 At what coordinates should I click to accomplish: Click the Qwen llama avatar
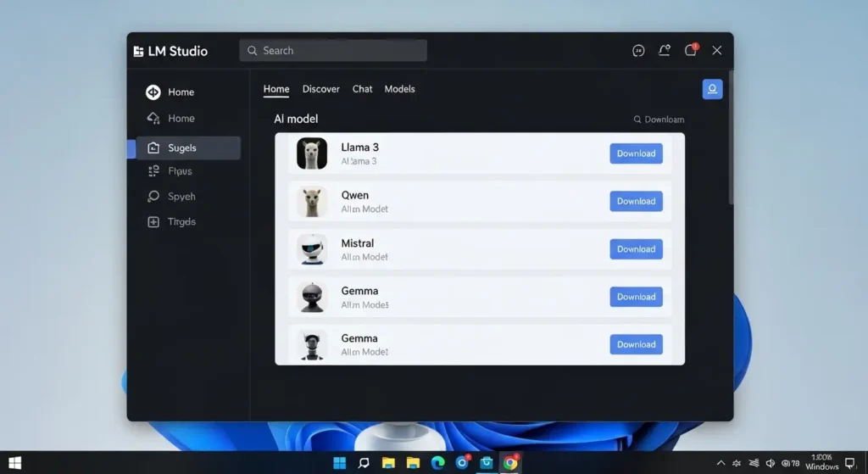[x=312, y=201]
